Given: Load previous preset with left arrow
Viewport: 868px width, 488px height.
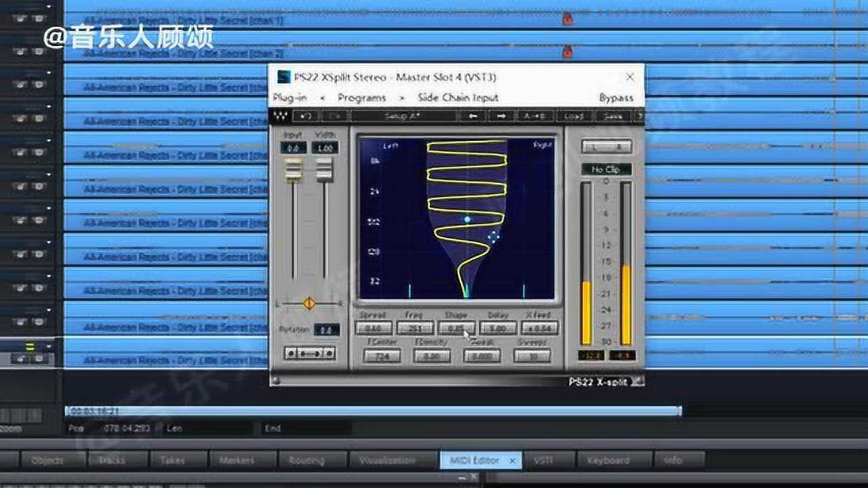Looking at the screenshot, I should pos(473,117).
